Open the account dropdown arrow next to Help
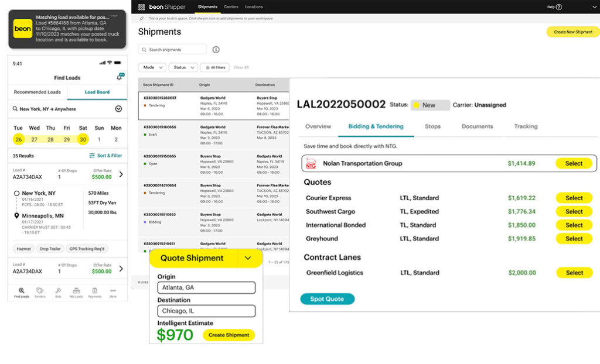This screenshot has height=364, width=600. [594, 7]
